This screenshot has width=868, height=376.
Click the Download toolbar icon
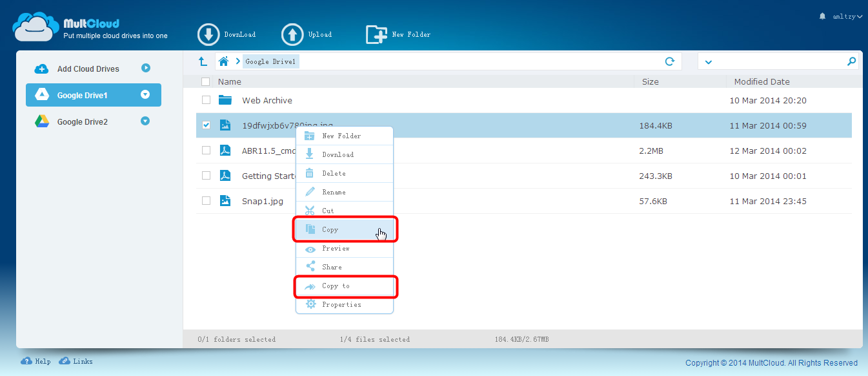tap(208, 35)
